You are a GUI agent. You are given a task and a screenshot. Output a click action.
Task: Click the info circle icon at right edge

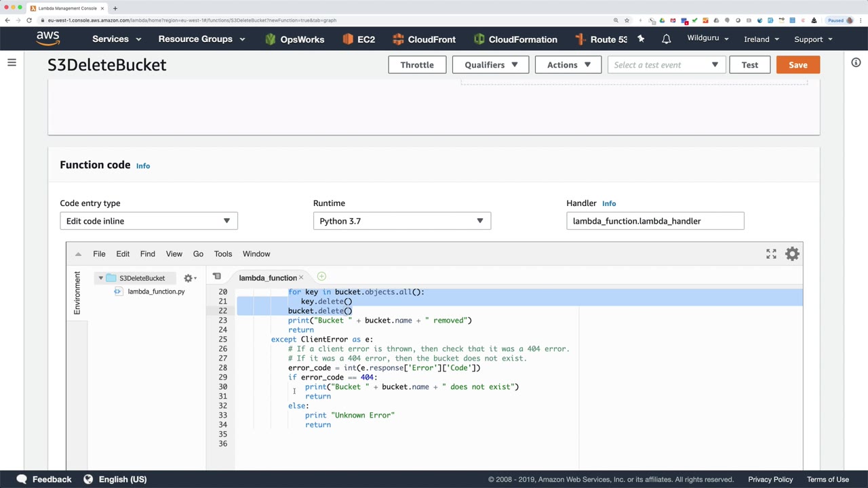(856, 62)
